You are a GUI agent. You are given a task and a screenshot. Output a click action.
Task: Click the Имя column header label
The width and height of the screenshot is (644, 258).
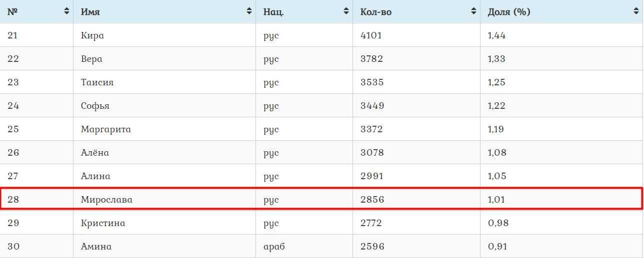tap(90, 12)
